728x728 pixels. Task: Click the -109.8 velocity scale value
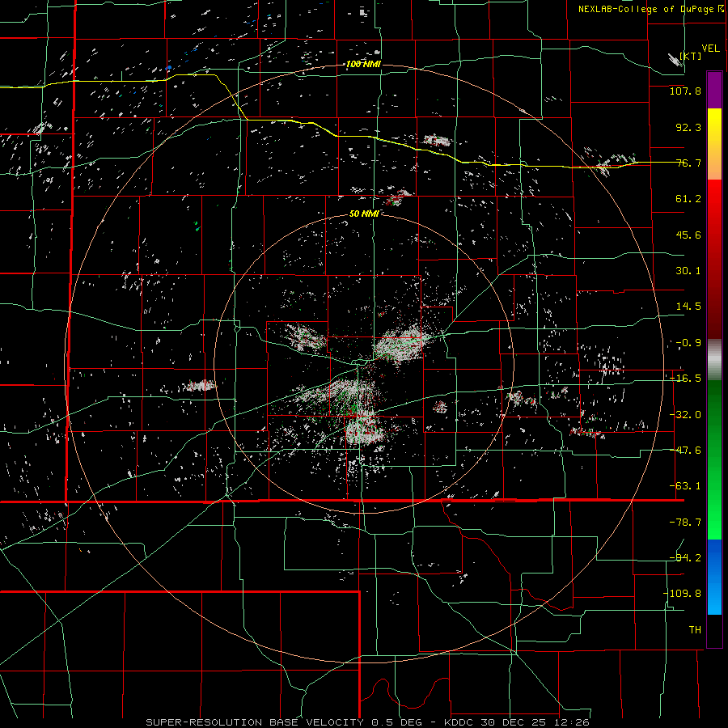point(682,594)
